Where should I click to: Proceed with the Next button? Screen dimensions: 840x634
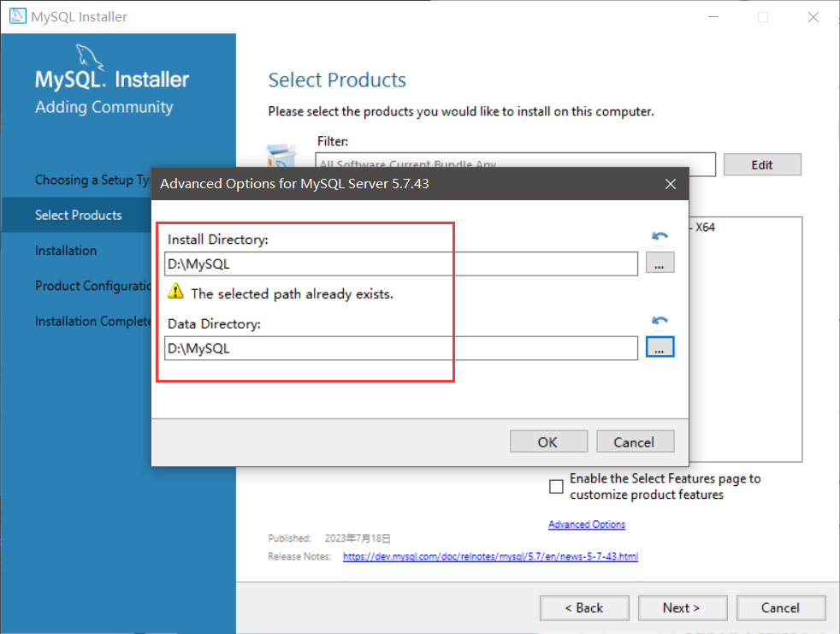pyautogui.click(x=683, y=607)
